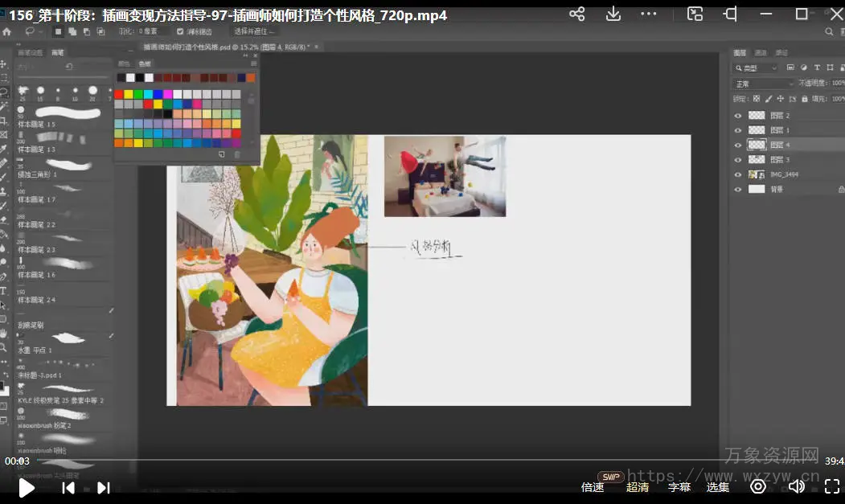Viewport: 845px width, 504px height.
Task: Enter fullscreen mode
Action: (x=831, y=486)
